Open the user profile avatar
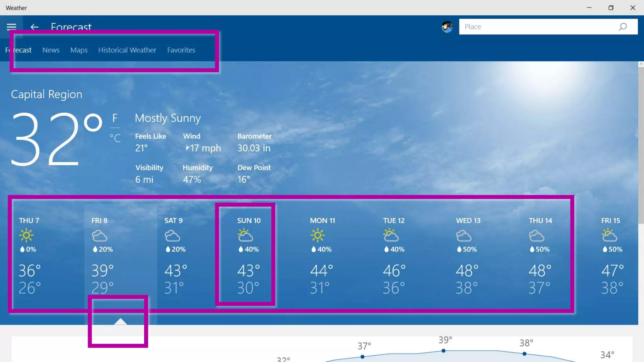Image resolution: width=644 pixels, height=362 pixels. click(x=447, y=27)
